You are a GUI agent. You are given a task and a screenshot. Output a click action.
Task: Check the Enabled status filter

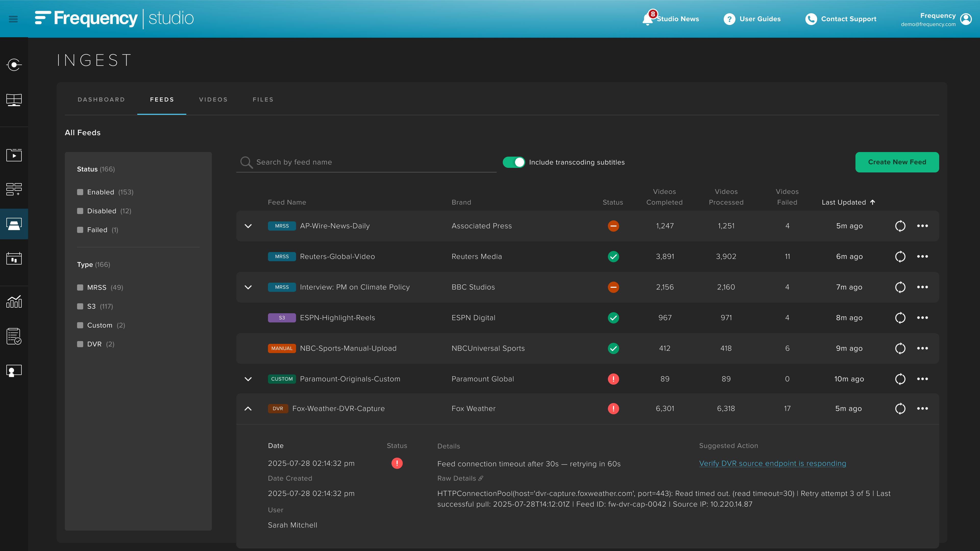tap(80, 192)
